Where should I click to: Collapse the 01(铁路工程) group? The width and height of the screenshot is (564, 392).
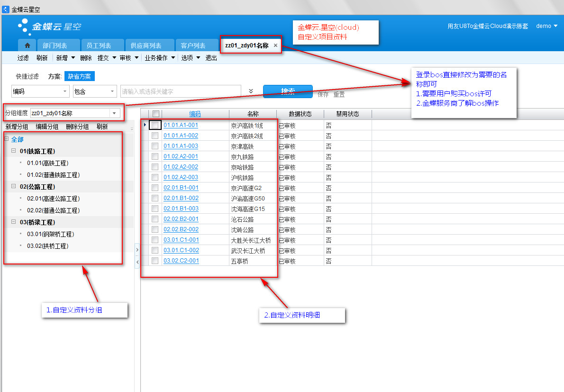[x=14, y=151]
